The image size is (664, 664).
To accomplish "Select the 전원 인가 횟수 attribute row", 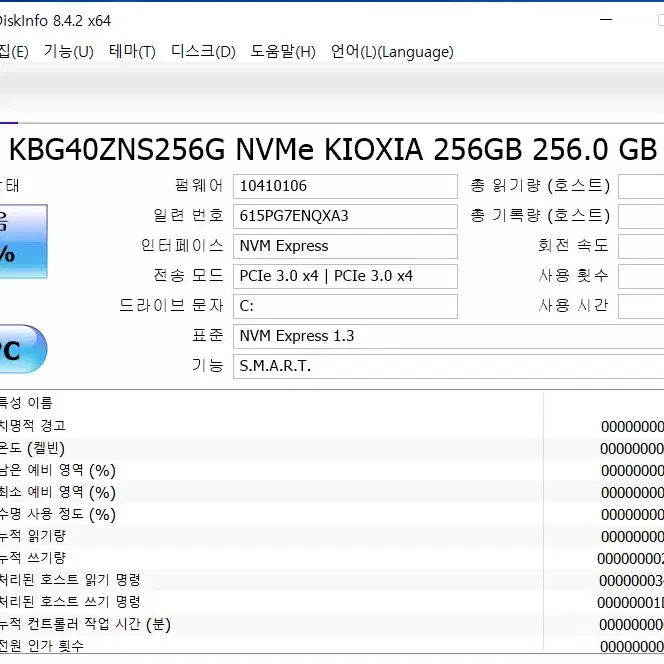I will [332, 645].
